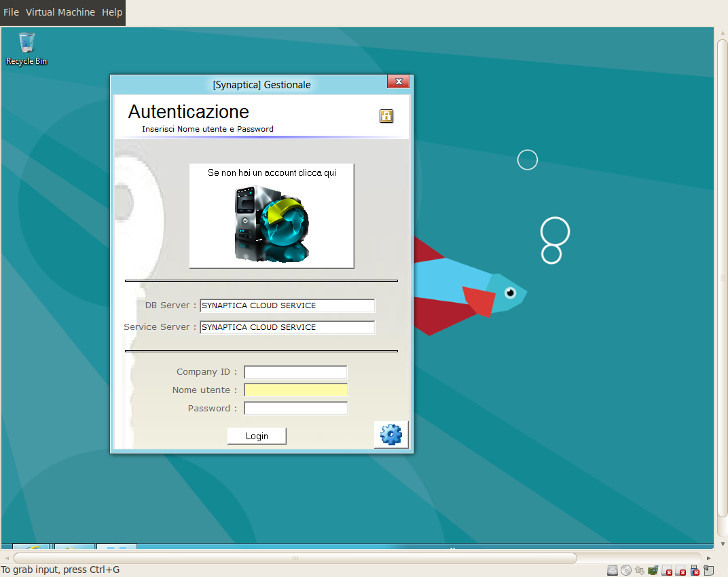Click the 'DB Server :' label
Screen dimensions: 728x577
[x=170, y=305]
